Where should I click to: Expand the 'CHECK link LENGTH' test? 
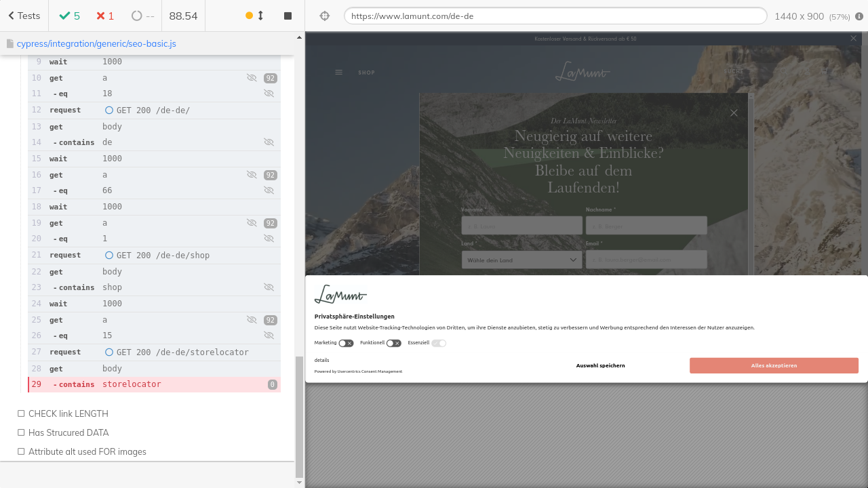[68, 413]
